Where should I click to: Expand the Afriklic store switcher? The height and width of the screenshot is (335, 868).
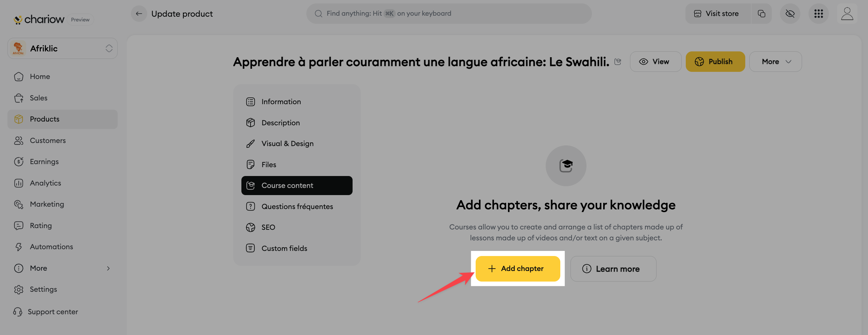pyautogui.click(x=63, y=48)
